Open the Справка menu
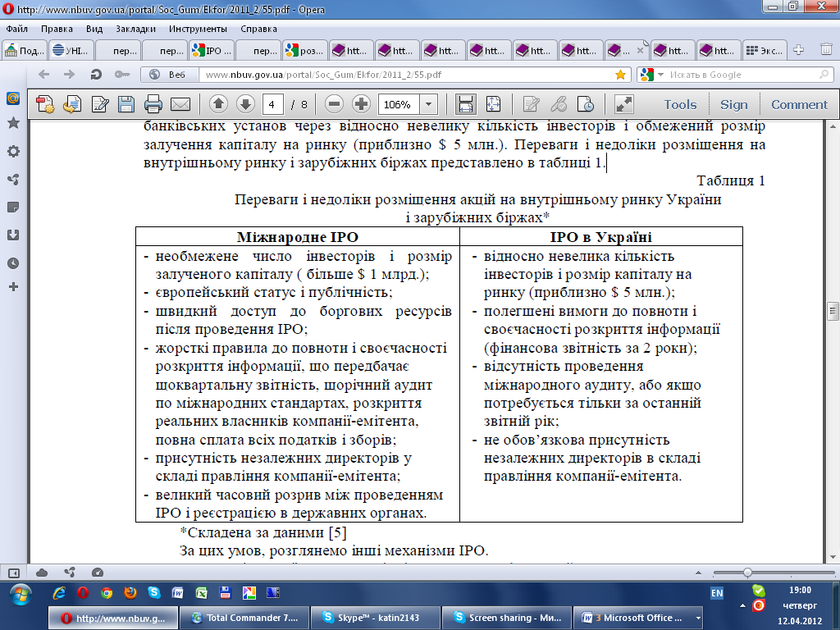The height and width of the screenshot is (630, 840). tap(258, 29)
